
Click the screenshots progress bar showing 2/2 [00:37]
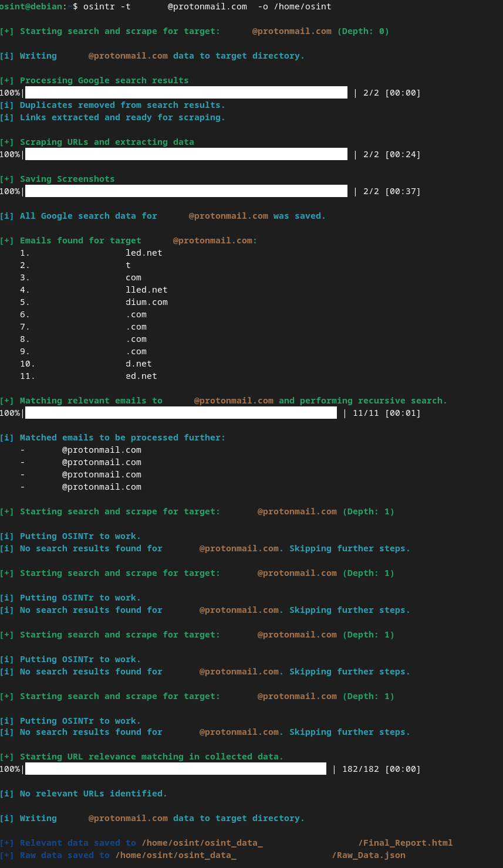pos(186,191)
